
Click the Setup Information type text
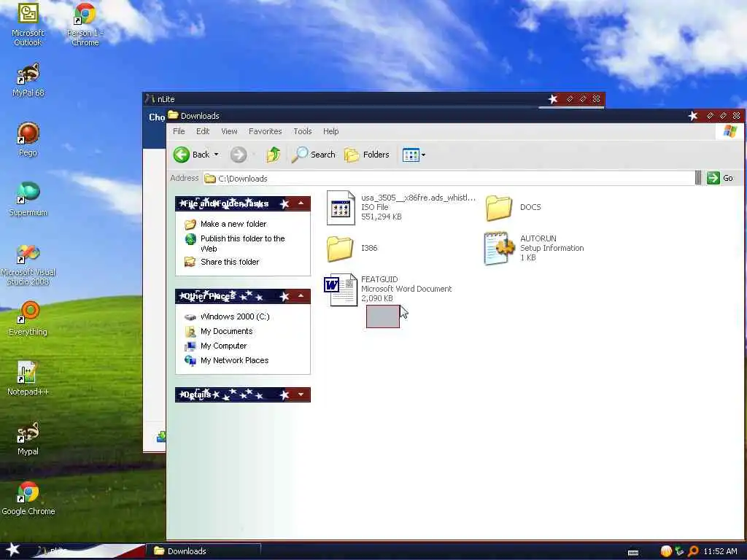click(551, 248)
